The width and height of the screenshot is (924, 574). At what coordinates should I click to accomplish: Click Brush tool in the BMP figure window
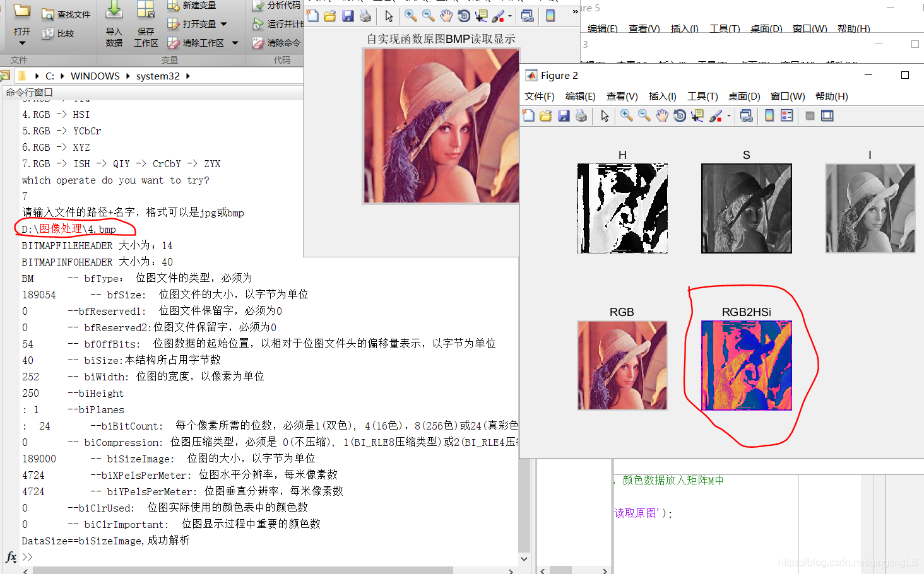coord(499,16)
